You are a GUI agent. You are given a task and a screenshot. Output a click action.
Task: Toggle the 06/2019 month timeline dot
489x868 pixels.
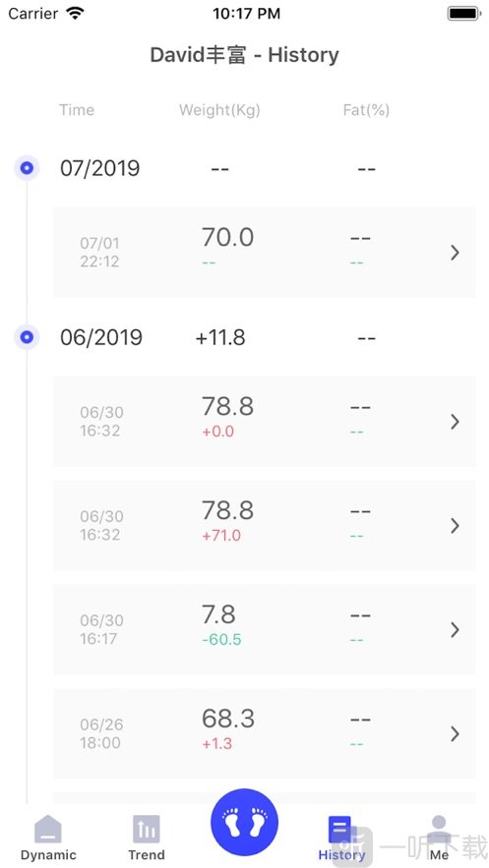tap(27, 337)
